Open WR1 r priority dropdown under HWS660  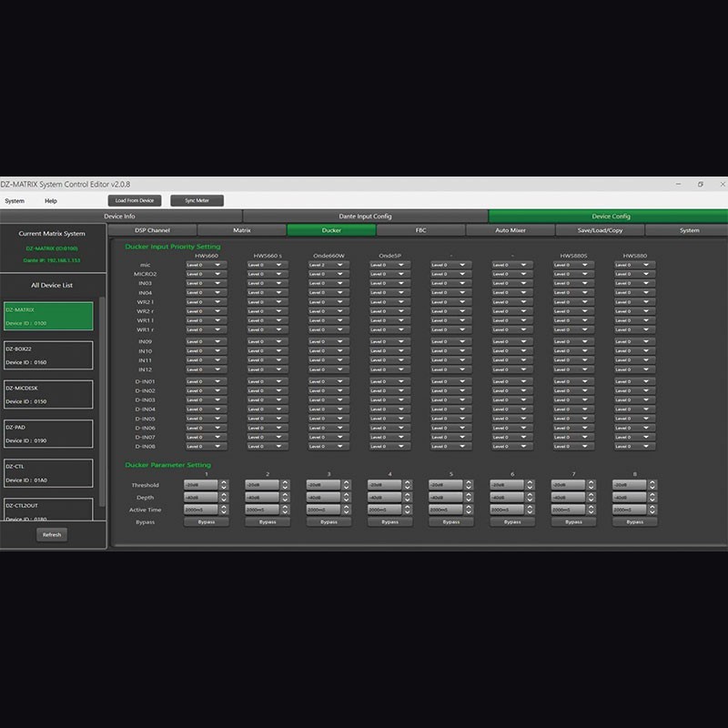pyautogui.click(x=207, y=330)
